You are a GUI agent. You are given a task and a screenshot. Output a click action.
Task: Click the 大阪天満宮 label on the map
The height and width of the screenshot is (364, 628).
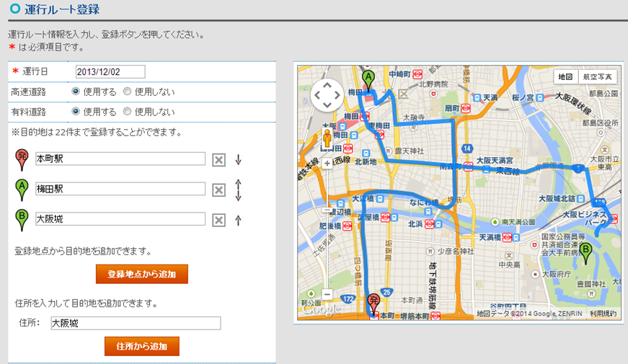coord(494,161)
